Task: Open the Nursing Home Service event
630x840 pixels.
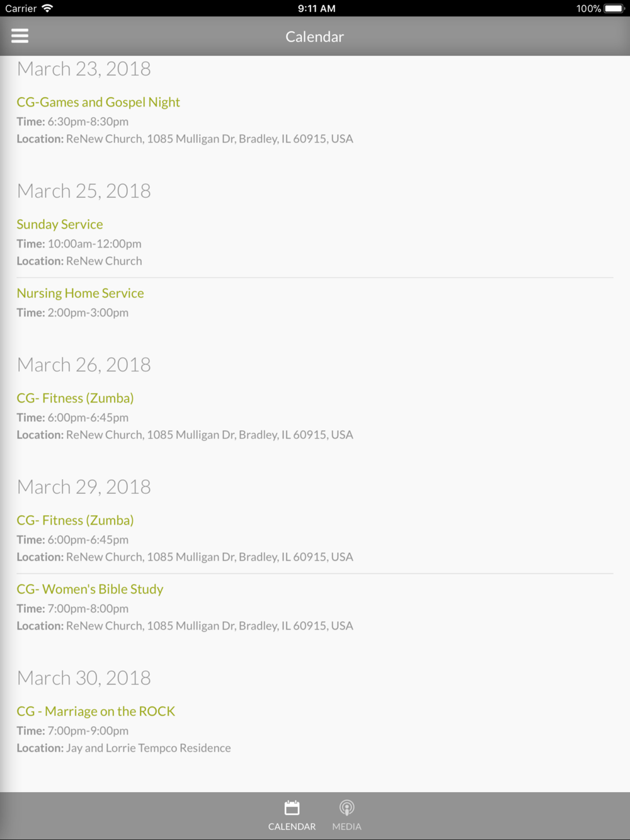Action: [x=80, y=293]
